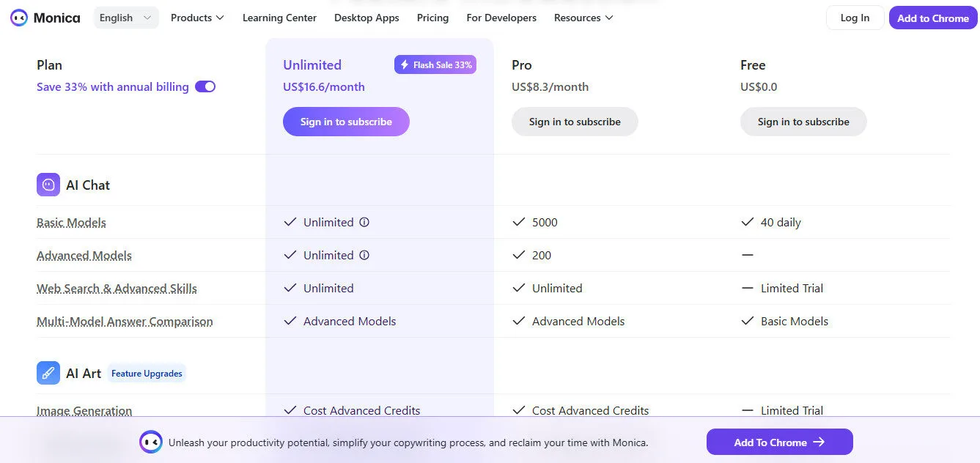The image size is (980, 463).
Task: Click the info icon beside Basic Models Unlimited
Action: (x=364, y=222)
